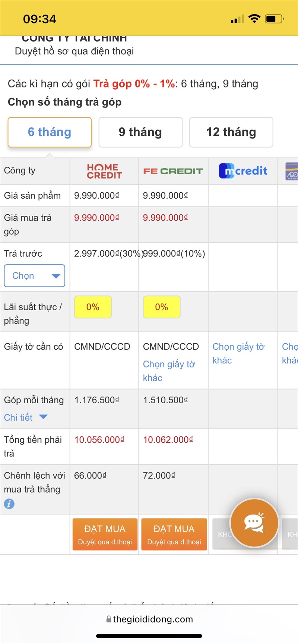Image resolution: width=298 pixels, height=644 pixels.
Task: Click Chọn giấy tờ khác under mcredit
Action: (x=238, y=353)
